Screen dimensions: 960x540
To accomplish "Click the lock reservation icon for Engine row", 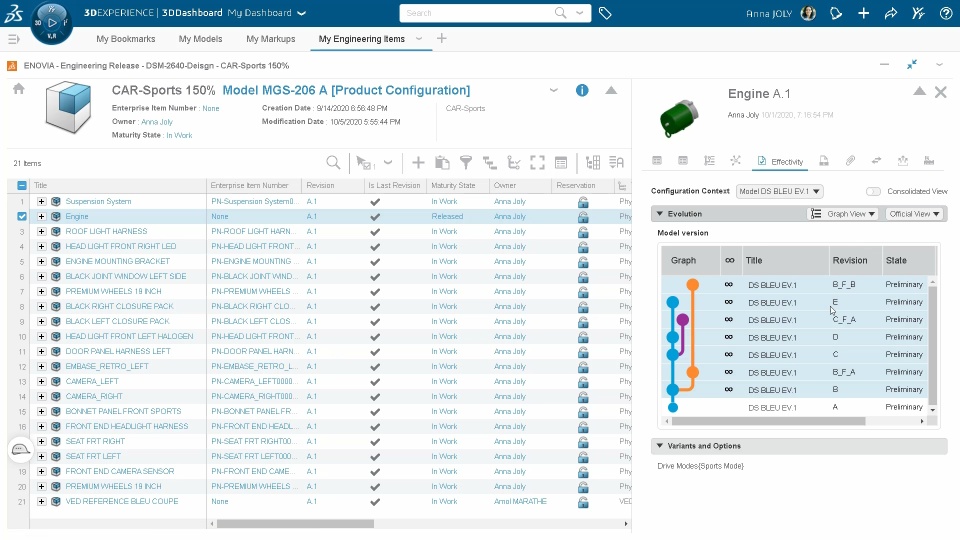I will point(583,217).
